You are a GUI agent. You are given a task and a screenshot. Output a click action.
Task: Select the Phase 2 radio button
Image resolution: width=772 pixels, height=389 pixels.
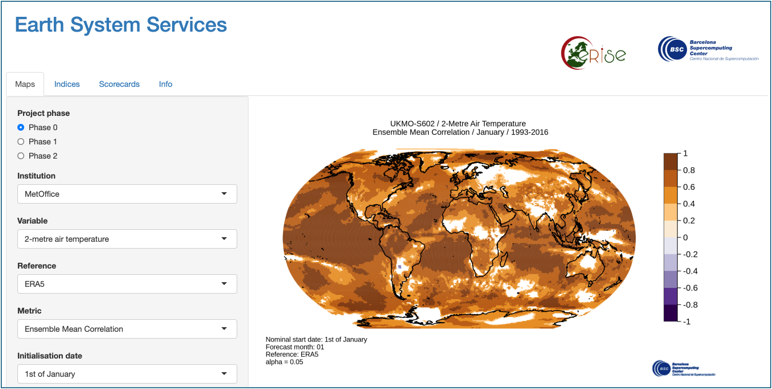tap(21, 156)
